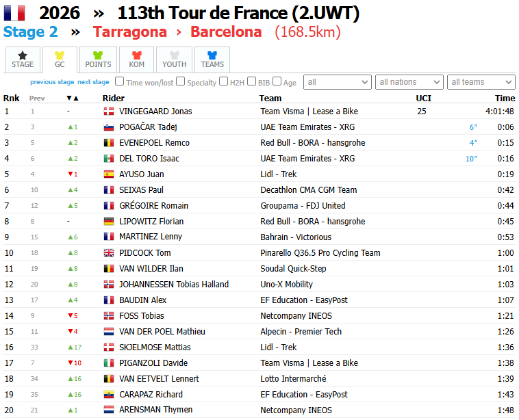Viewport: 519px width, 420px height.
Task: Select the KOM red jersey icon
Action: coord(137,55)
